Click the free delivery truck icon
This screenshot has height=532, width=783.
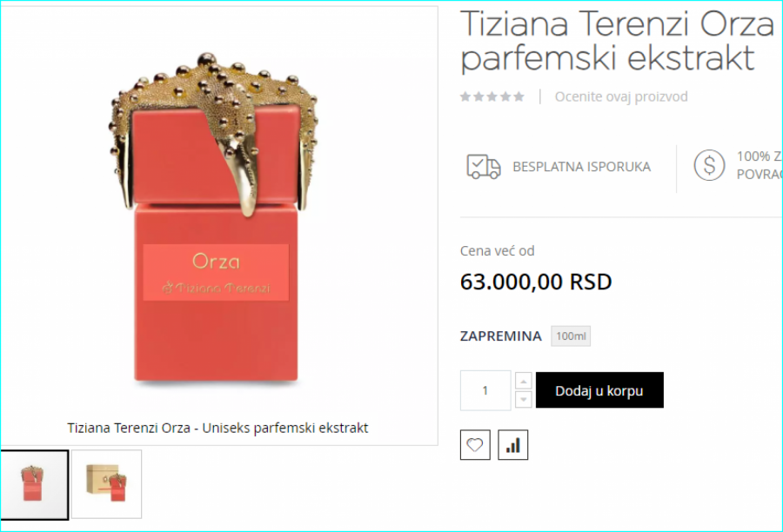coord(484,166)
